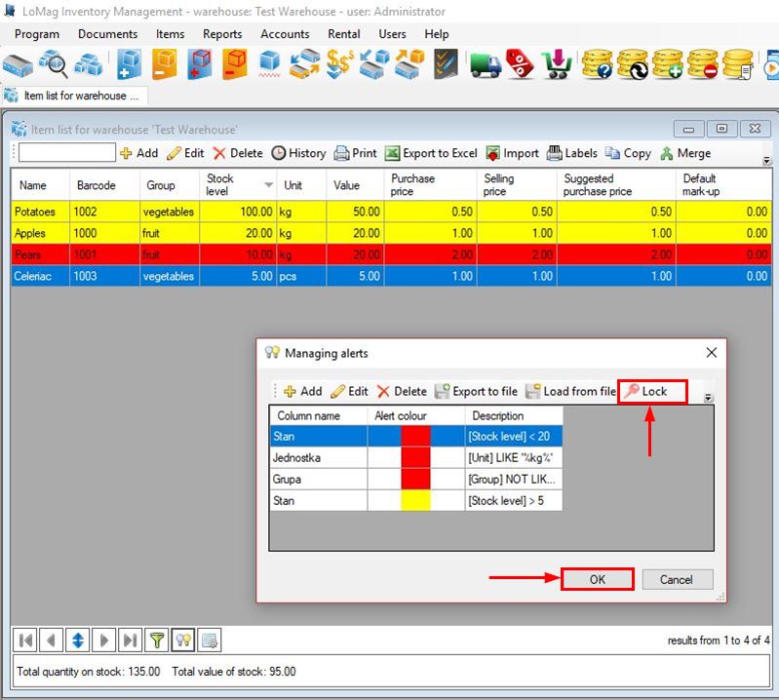Go to previous page of item results
Image resolution: width=779 pixels, height=700 pixels.
51,641
